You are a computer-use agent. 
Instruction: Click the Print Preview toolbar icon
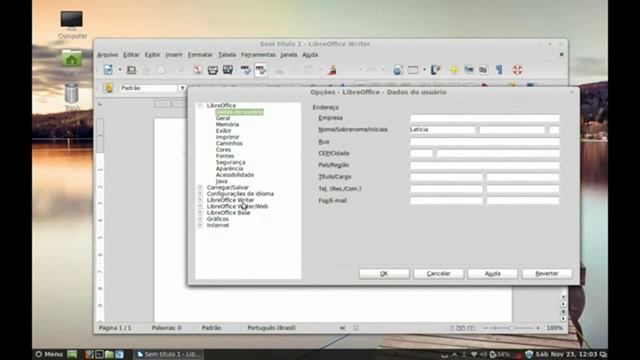coord(228,70)
